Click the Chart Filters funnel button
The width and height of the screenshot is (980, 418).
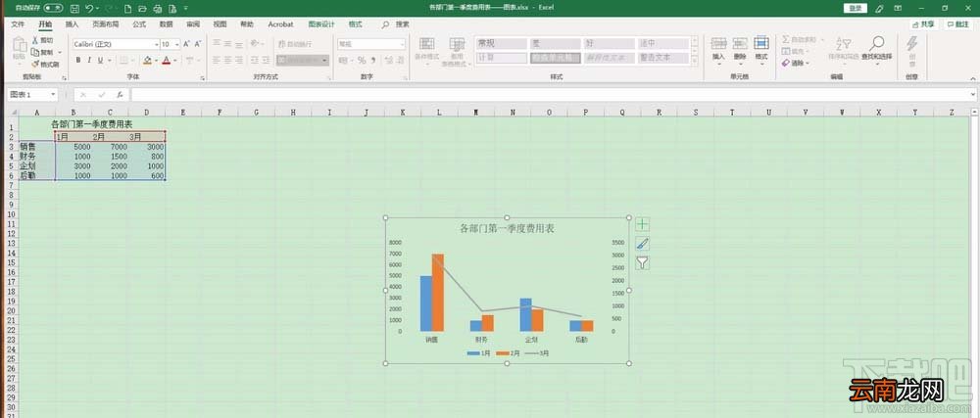pos(642,262)
